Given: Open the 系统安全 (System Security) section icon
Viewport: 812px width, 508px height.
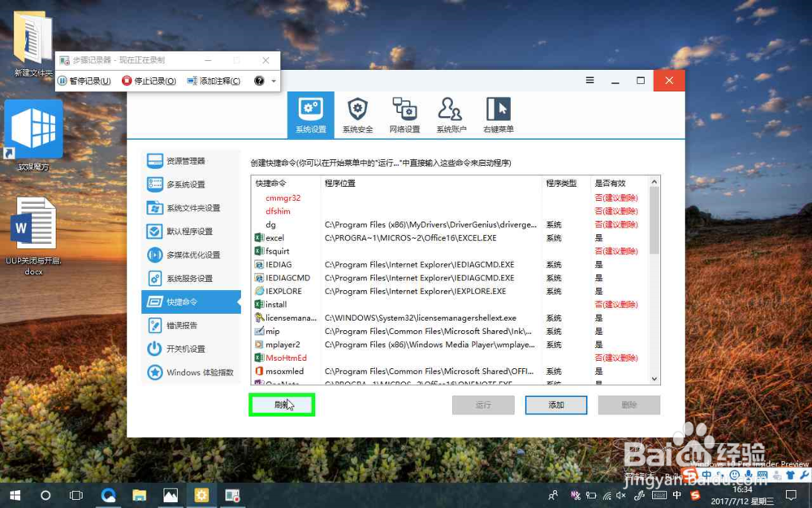Looking at the screenshot, I should click(x=357, y=114).
